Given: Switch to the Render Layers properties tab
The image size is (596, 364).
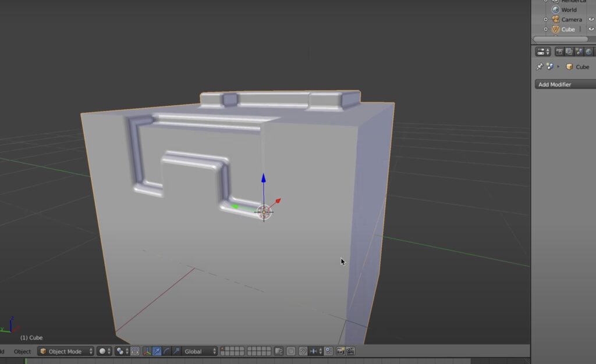Looking at the screenshot, I should [x=569, y=52].
